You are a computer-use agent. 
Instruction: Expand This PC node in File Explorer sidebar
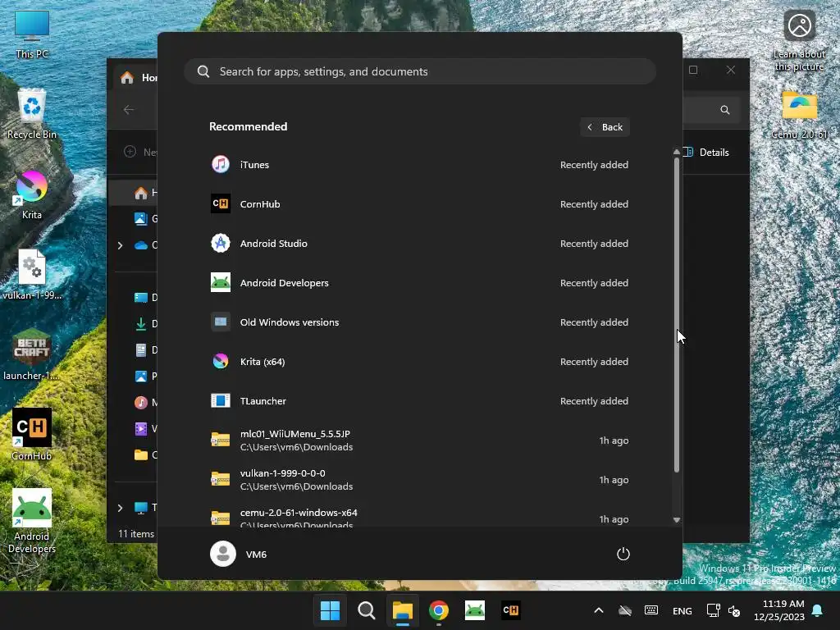point(120,507)
